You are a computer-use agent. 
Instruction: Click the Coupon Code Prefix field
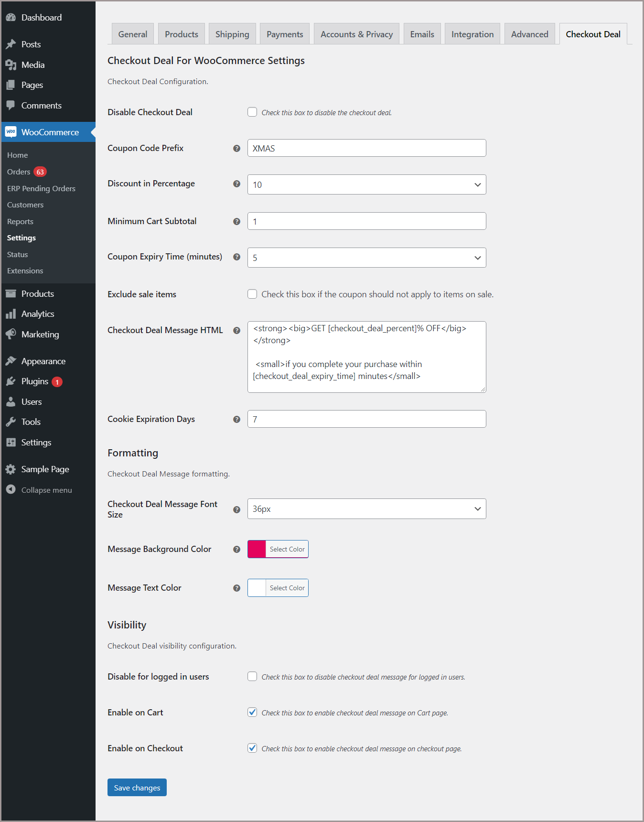[367, 148]
